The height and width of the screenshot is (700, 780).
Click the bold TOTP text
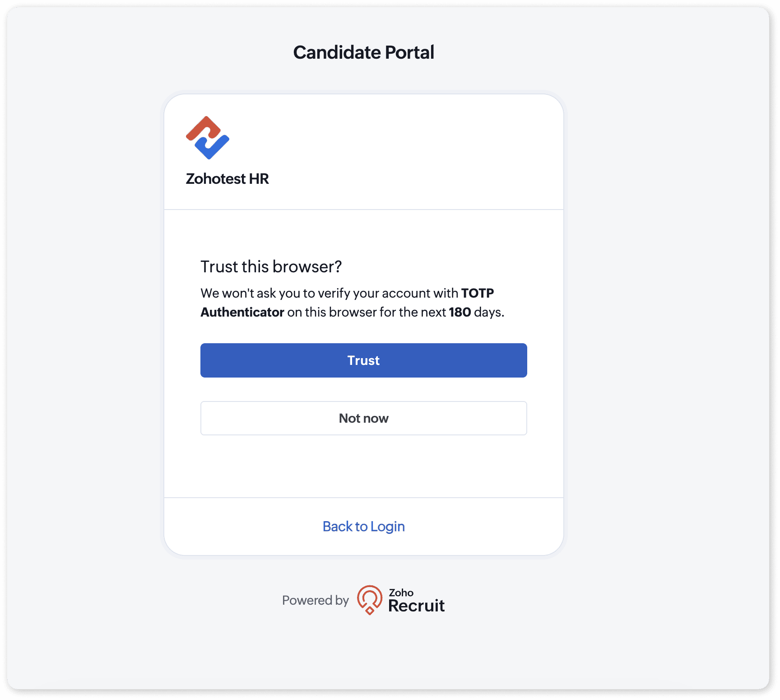click(x=477, y=293)
